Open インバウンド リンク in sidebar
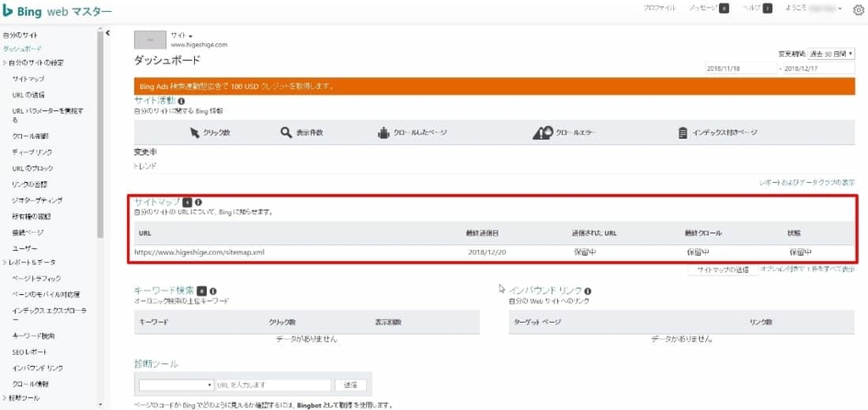Image resolution: width=868 pixels, height=410 pixels. coord(37,368)
